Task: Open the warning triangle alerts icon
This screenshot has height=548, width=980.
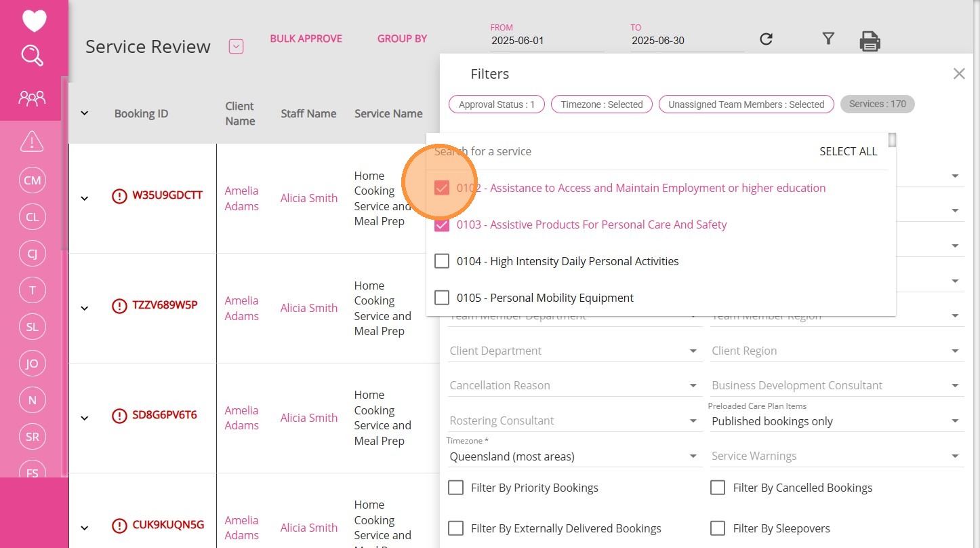Action: pyautogui.click(x=32, y=141)
